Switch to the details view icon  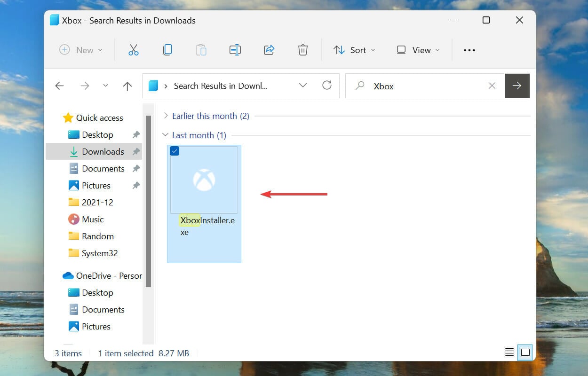coord(509,352)
